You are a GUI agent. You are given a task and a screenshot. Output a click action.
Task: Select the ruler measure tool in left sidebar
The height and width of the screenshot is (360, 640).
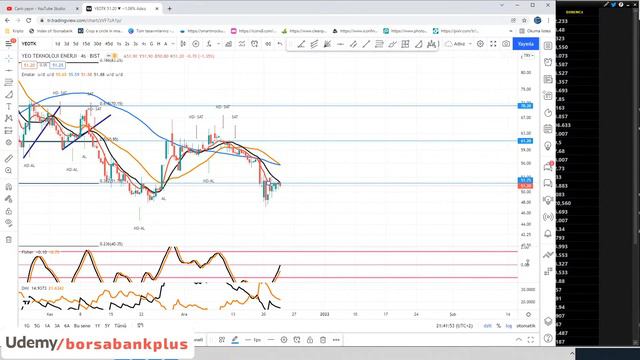(x=9, y=158)
